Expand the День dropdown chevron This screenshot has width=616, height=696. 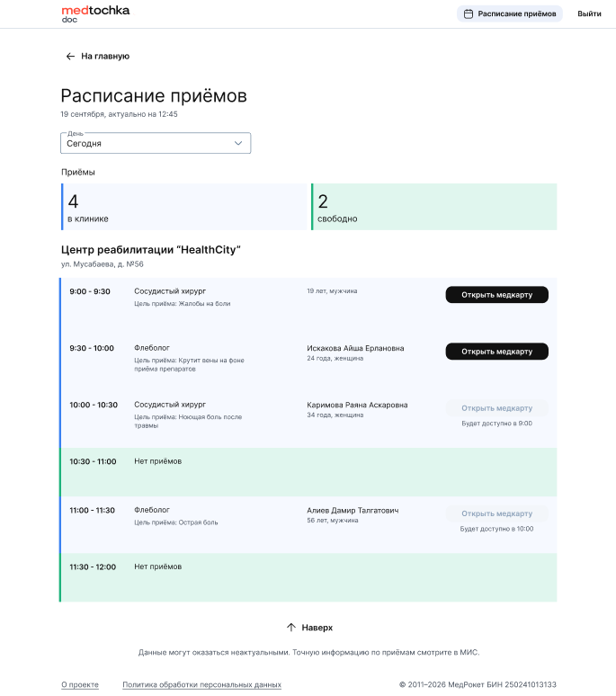point(238,143)
